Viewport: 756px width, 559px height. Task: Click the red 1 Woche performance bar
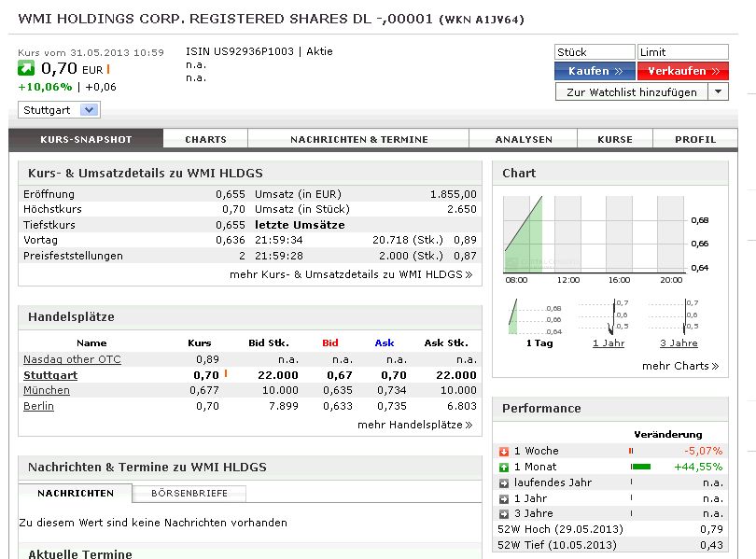coord(631,451)
